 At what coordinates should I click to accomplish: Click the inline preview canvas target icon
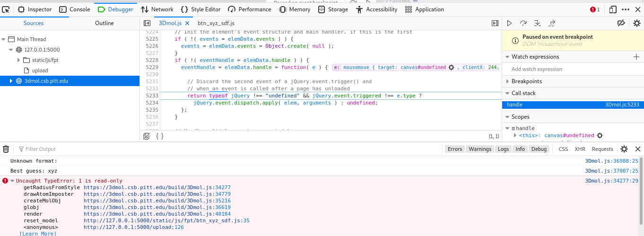click(451, 68)
